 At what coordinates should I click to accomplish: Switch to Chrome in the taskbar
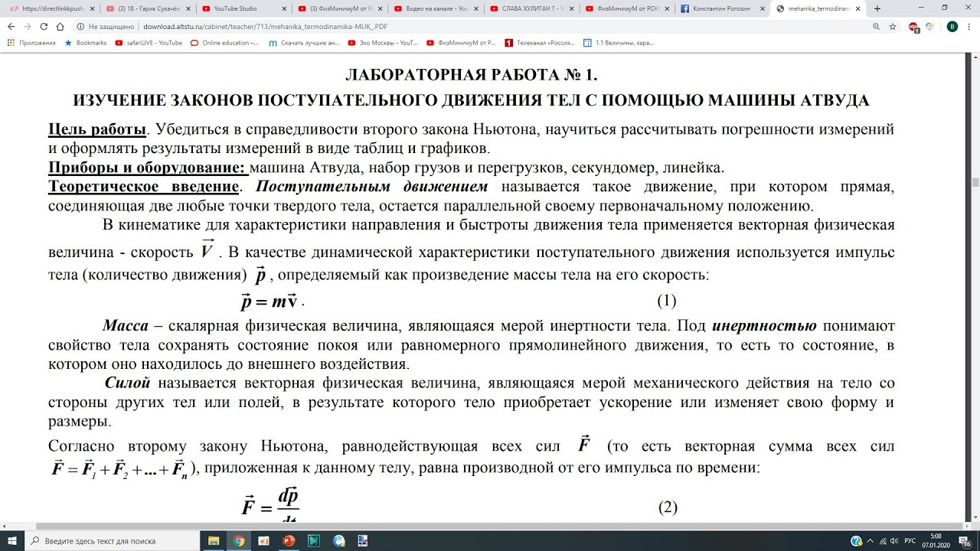tap(239, 540)
